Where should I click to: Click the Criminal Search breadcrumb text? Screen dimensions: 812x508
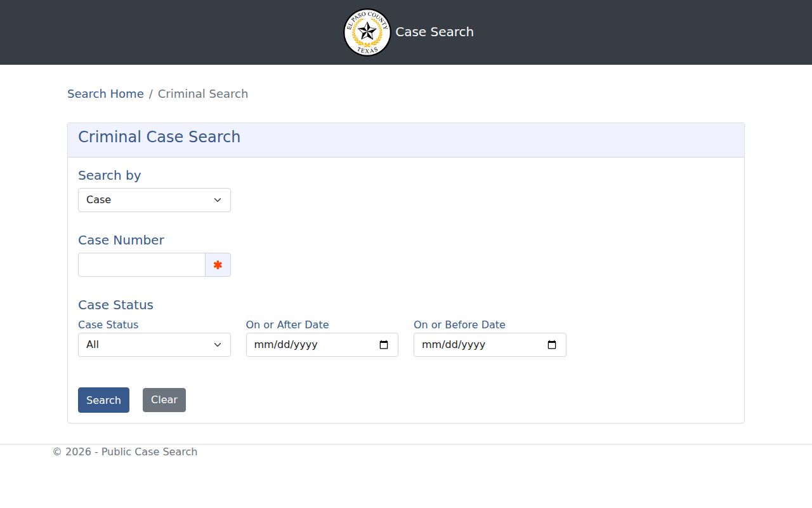[203, 94]
